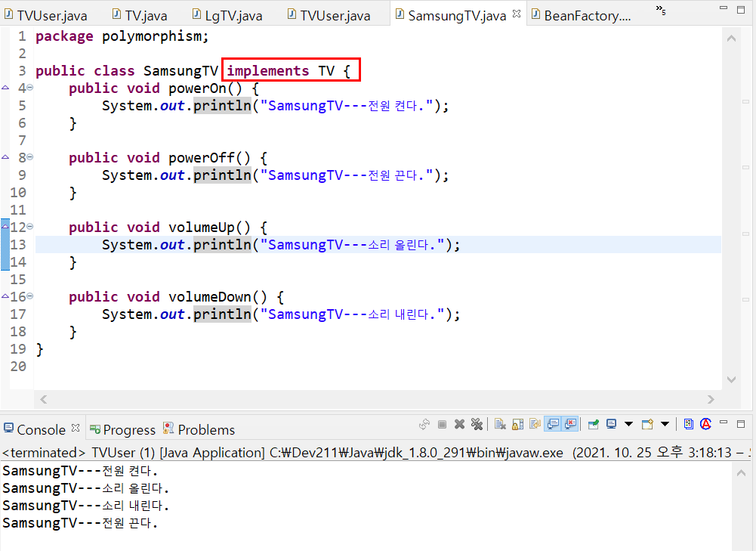The height and width of the screenshot is (551, 756).
Task: Click the editor horizontal scrollbar left arrow
Action: coord(43,400)
